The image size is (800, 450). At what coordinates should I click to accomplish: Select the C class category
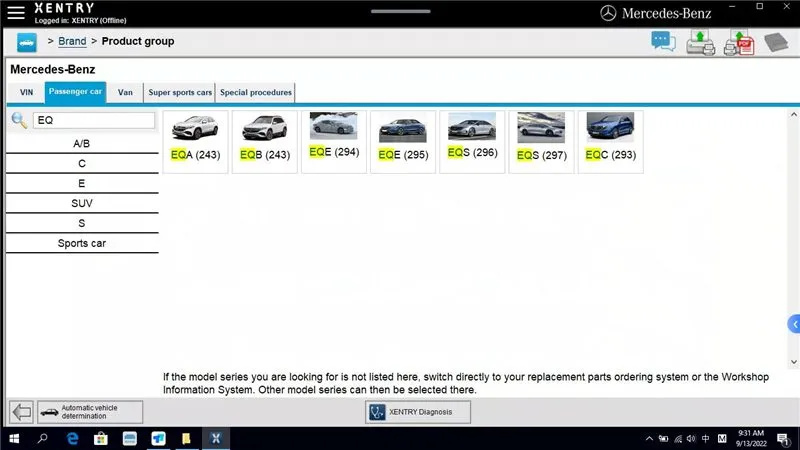coord(82,164)
